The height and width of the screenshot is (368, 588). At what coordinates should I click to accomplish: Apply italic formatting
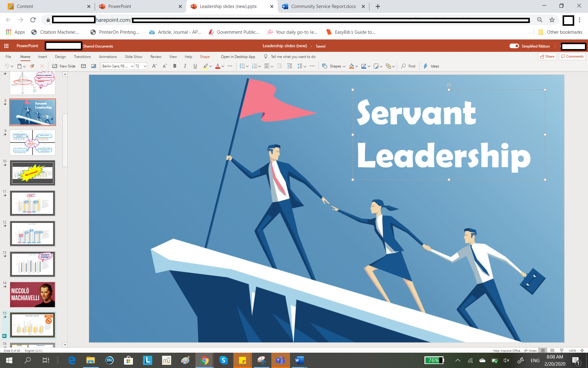pos(185,66)
